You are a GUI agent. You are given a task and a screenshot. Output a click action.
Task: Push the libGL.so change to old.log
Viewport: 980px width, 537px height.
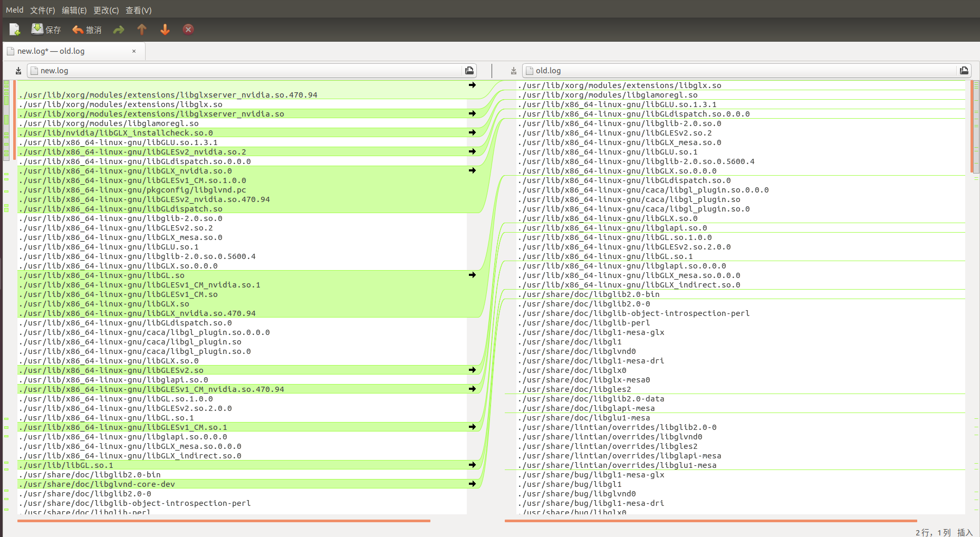pos(472,274)
